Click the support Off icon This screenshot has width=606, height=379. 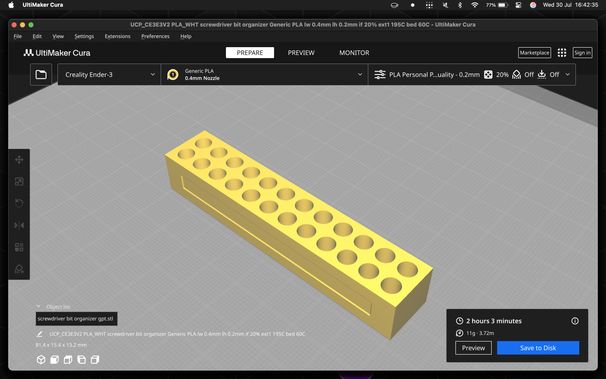[x=516, y=75]
